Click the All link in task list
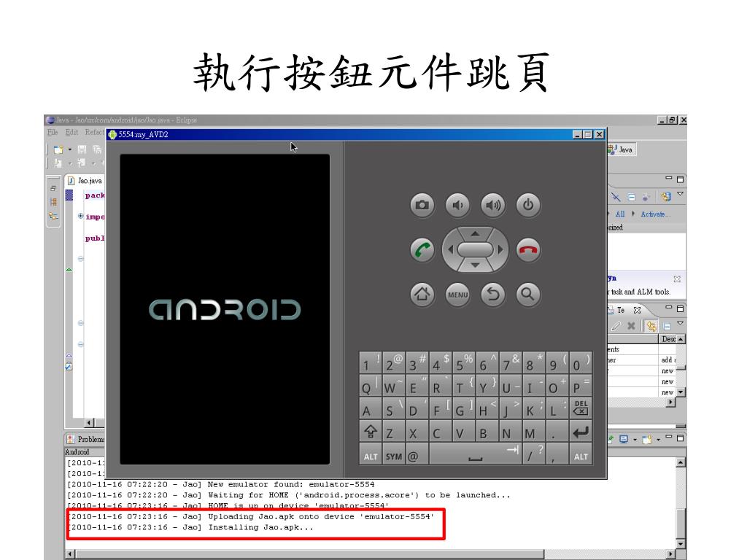 [620, 214]
